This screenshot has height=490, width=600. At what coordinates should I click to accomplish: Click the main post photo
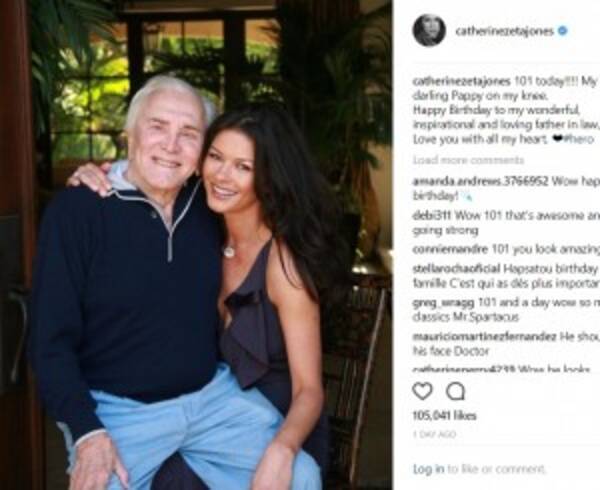pyautogui.click(x=195, y=245)
